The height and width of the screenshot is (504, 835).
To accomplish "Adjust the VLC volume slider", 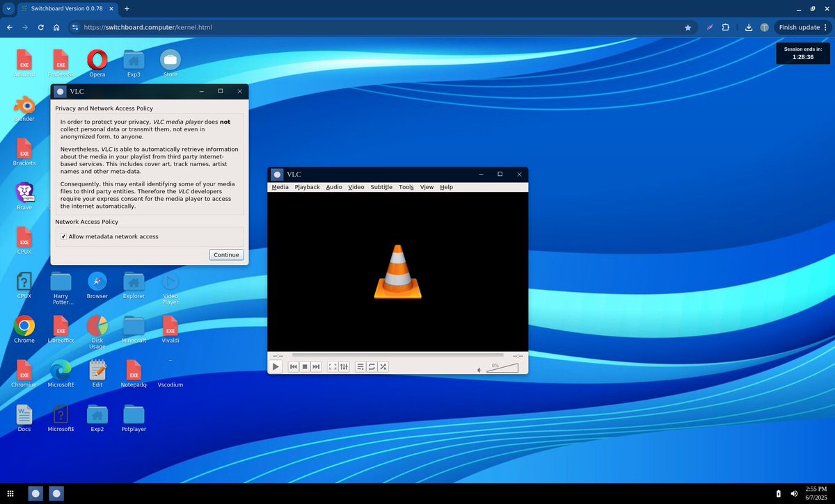I will click(502, 368).
